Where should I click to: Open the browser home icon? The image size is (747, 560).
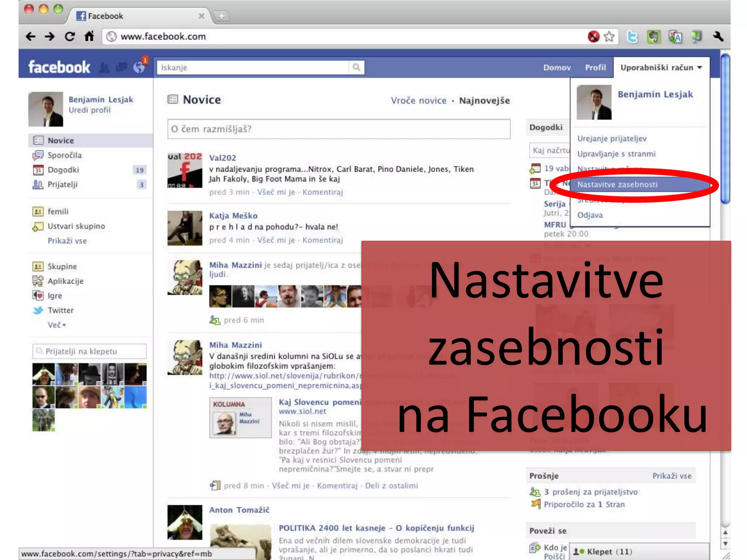point(89,36)
